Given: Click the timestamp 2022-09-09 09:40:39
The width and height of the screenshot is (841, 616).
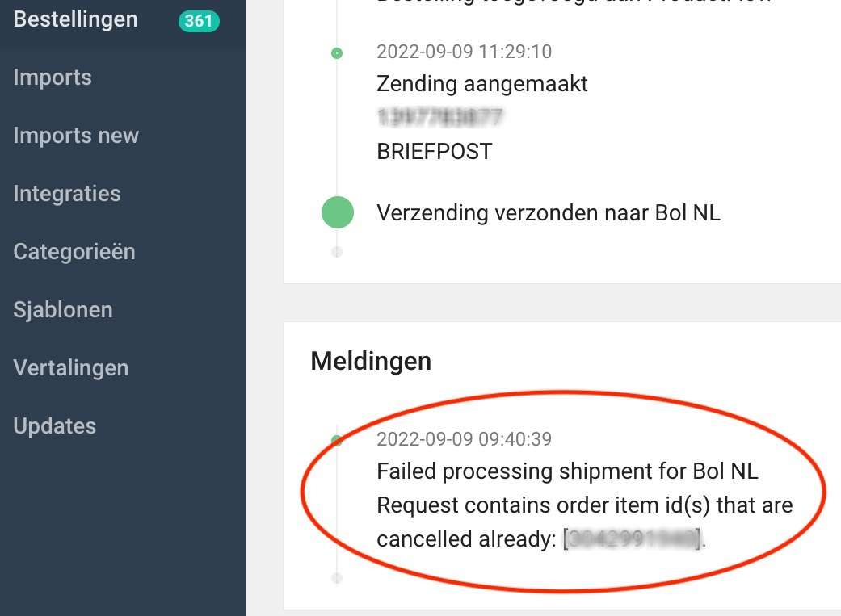Looking at the screenshot, I should (x=464, y=439).
